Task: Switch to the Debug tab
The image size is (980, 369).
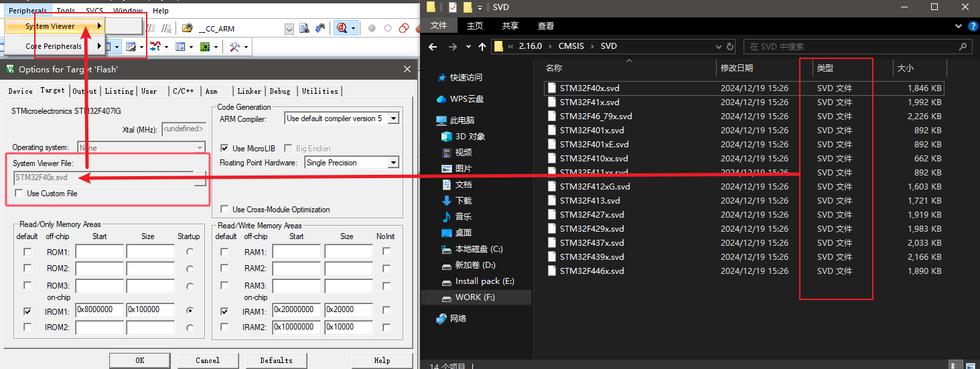Action: tap(280, 91)
